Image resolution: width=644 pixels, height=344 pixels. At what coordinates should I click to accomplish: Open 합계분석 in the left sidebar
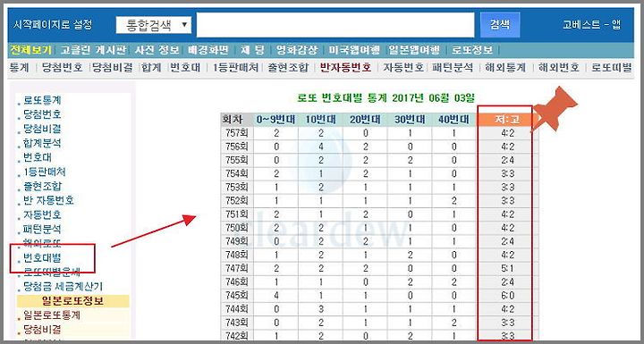[42, 143]
